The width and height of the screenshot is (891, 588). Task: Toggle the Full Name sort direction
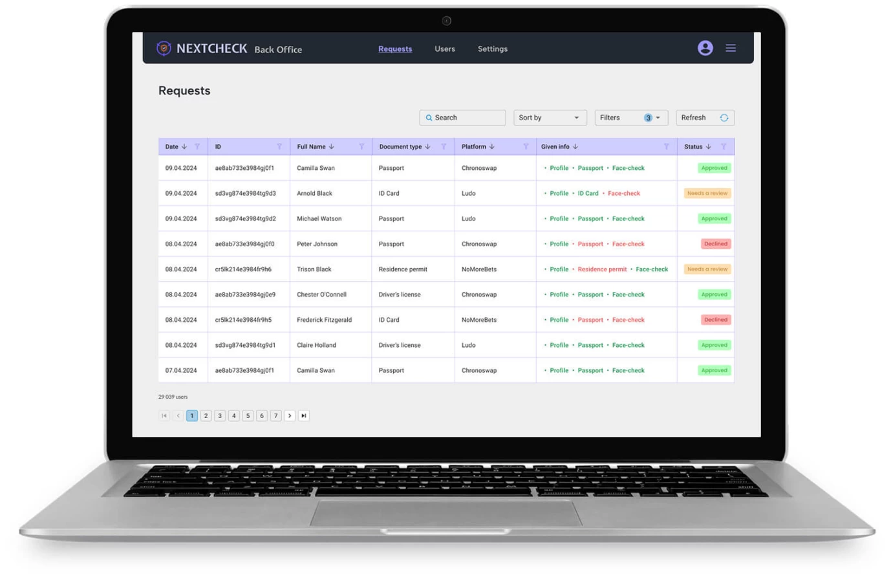click(332, 147)
